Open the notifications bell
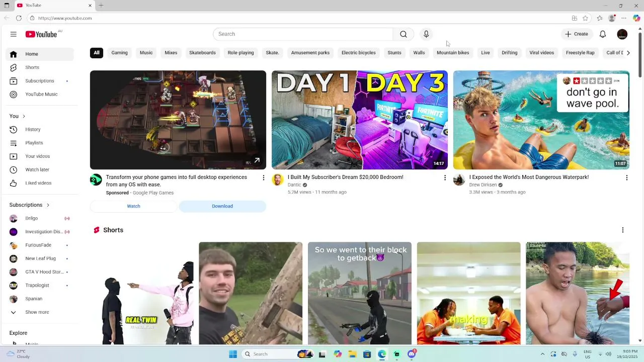The width and height of the screenshot is (644, 362). (603, 34)
